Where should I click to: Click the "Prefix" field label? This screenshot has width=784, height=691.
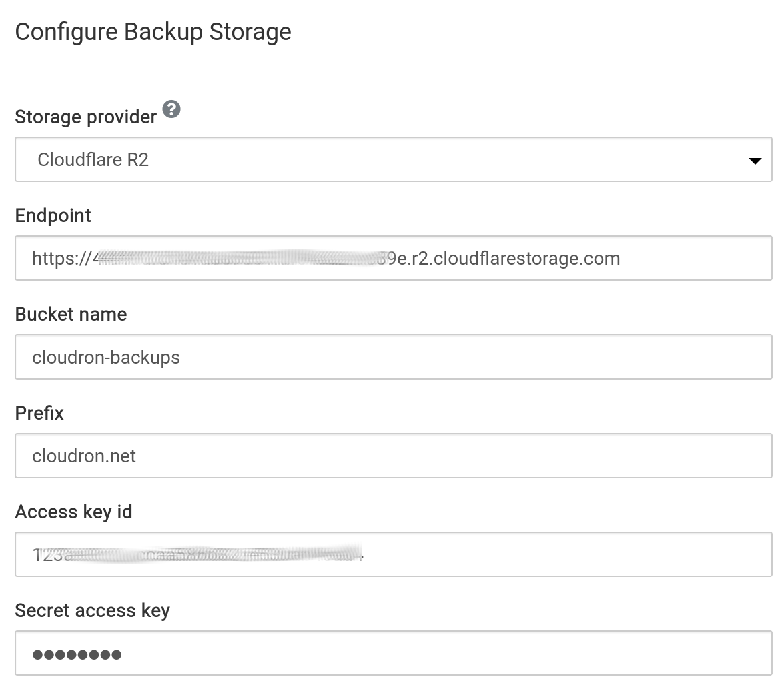click(x=39, y=413)
